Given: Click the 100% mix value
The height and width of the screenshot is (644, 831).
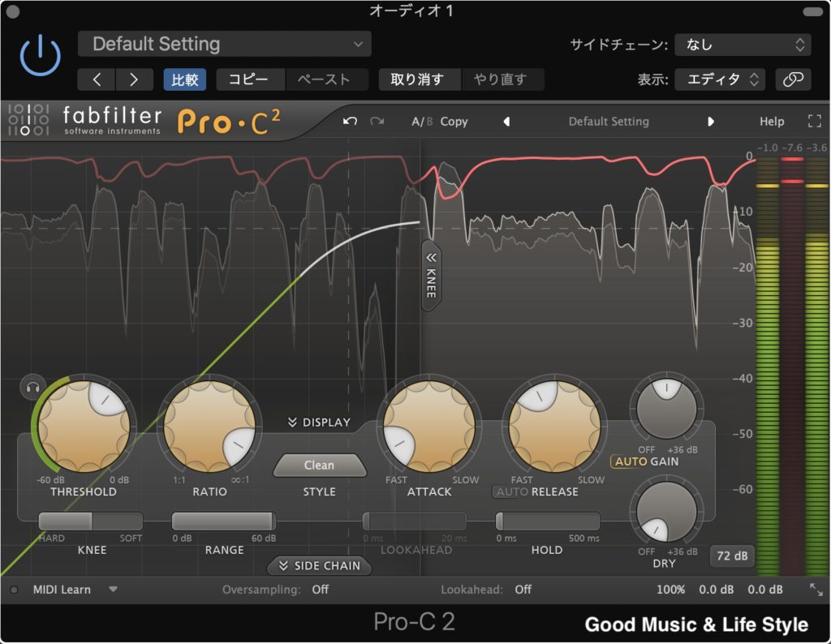Looking at the screenshot, I should 670,590.
